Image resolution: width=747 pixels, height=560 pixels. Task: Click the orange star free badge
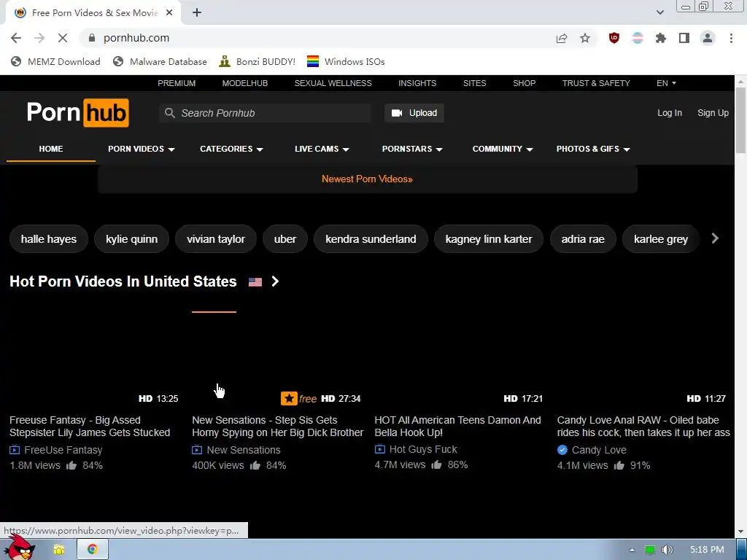(x=298, y=399)
